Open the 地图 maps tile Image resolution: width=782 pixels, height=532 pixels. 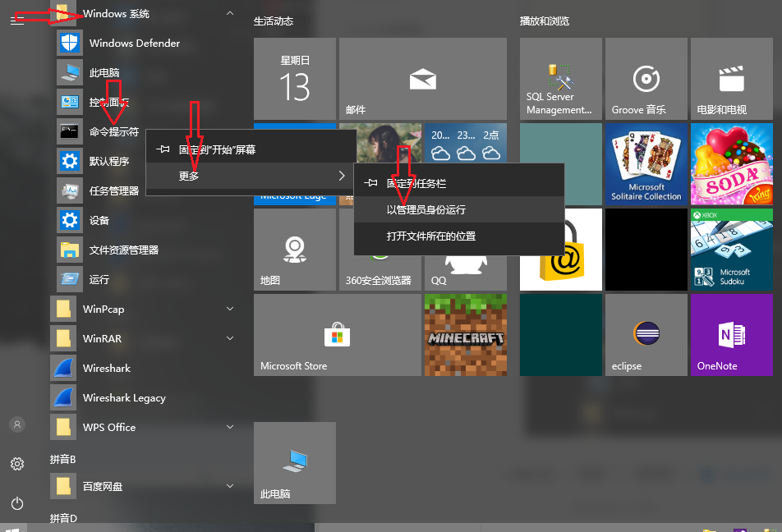[x=295, y=250]
